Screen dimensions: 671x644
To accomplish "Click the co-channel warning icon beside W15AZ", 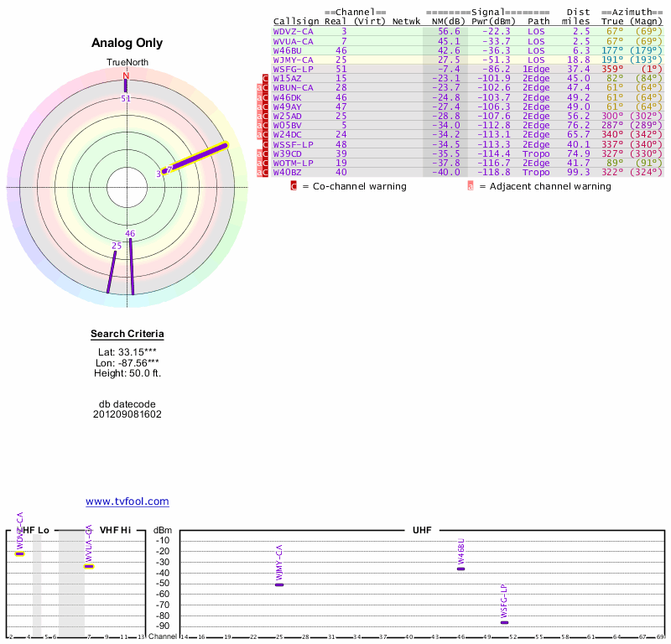I will pyautogui.click(x=266, y=78).
